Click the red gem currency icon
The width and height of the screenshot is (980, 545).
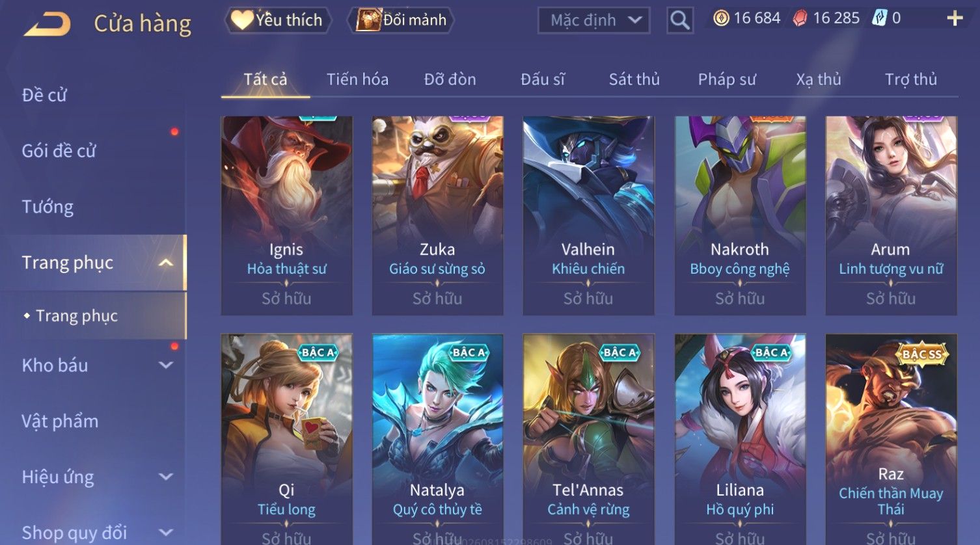coord(800,18)
